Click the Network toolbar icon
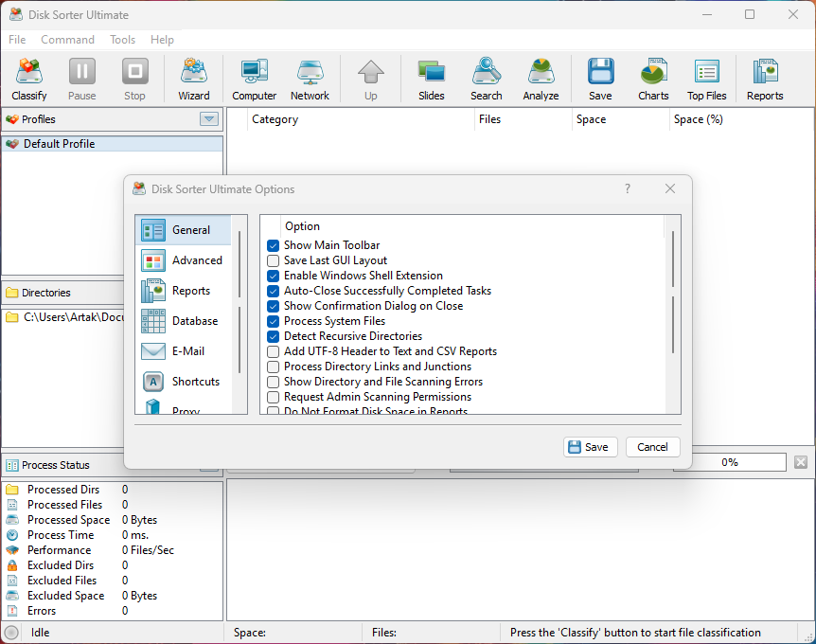This screenshot has height=644, width=816. [310, 79]
